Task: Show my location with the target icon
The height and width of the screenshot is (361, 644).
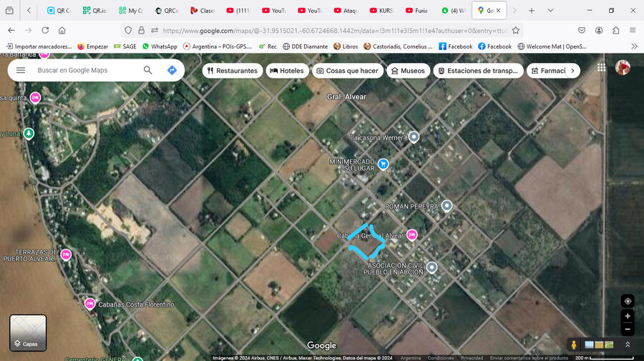Action: tap(628, 301)
